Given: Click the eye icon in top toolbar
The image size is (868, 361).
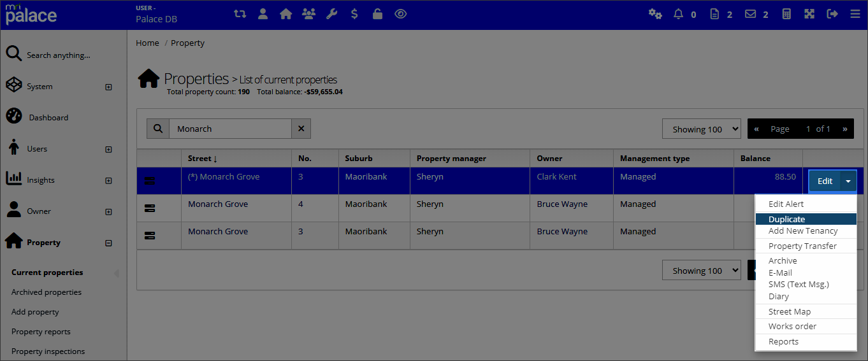Looking at the screenshot, I should 400,13.
